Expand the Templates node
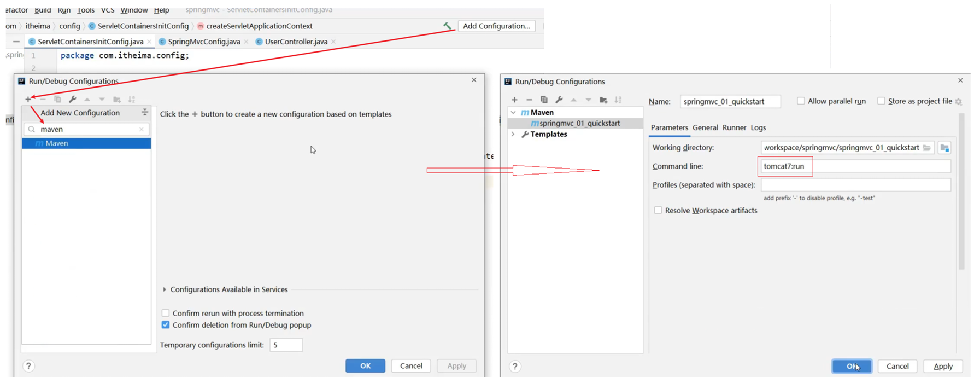This screenshot has height=383, width=980. [x=513, y=134]
